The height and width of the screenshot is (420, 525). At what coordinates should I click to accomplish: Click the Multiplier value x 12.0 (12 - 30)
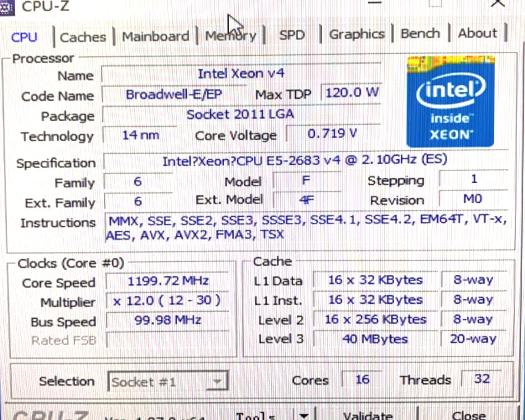point(167,300)
